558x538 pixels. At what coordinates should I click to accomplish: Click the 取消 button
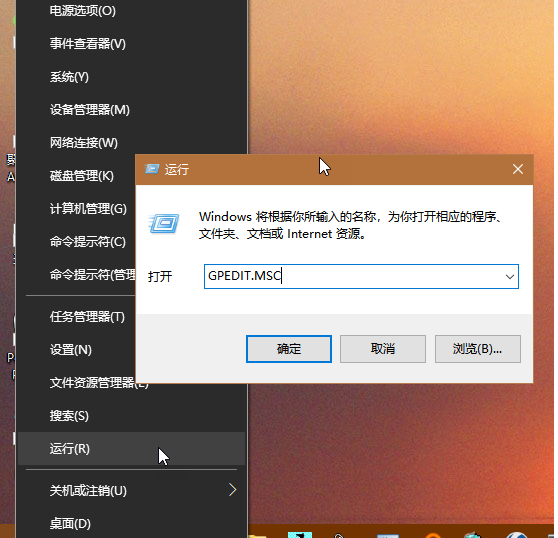coord(383,349)
